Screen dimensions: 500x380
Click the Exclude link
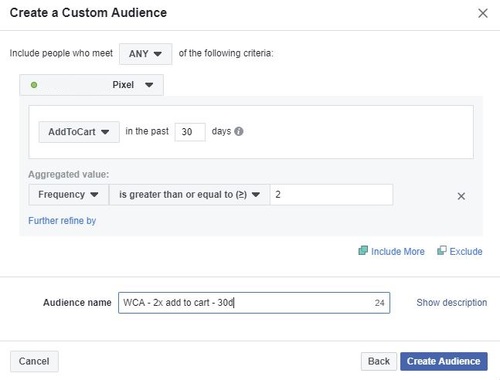(x=466, y=252)
